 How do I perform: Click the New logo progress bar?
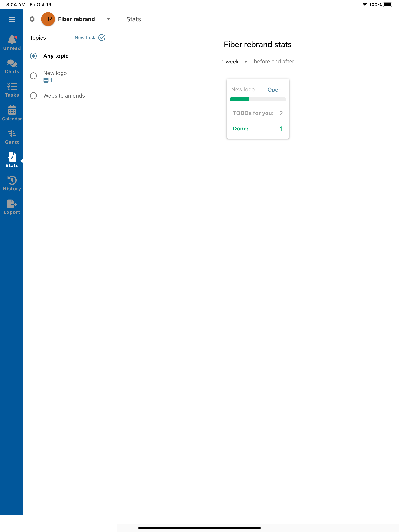(x=258, y=99)
